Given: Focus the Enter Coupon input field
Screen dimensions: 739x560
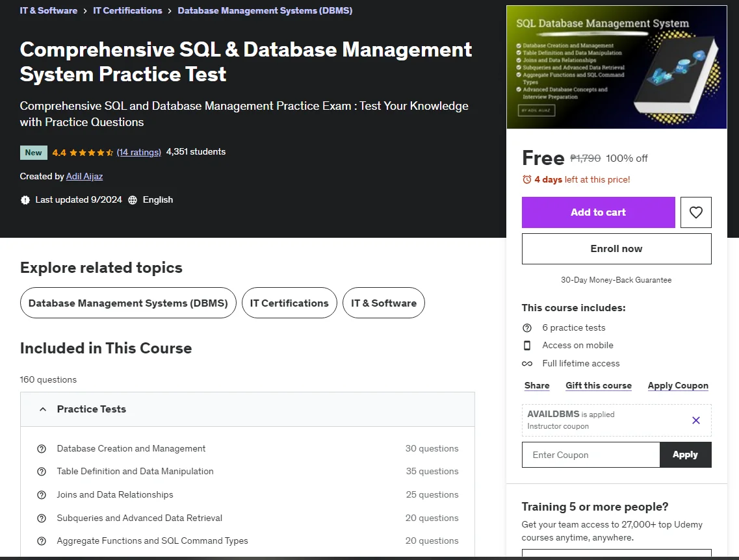Looking at the screenshot, I should point(591,455).
